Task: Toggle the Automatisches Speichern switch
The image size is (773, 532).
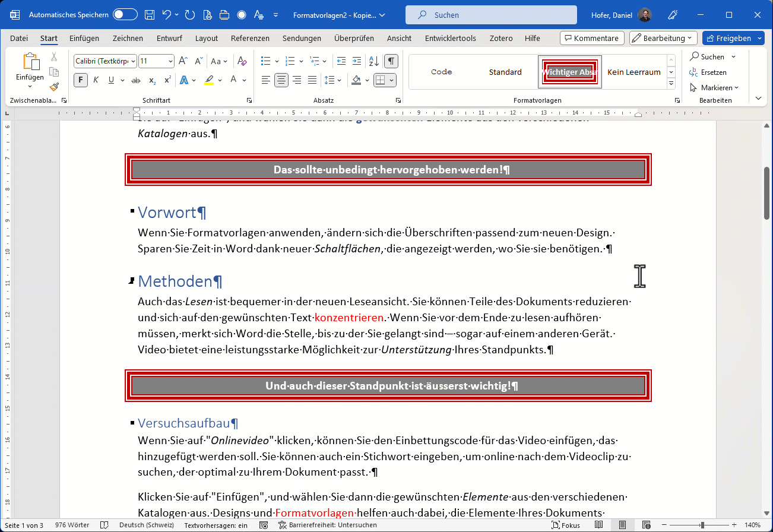Action: (125, 15)
